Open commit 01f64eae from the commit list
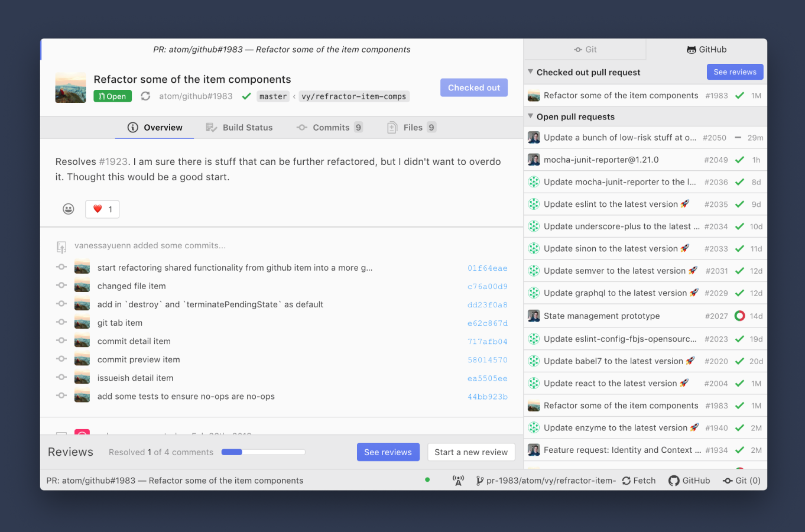The width and height of the screenshot is (805, 532). coord(487,267)
